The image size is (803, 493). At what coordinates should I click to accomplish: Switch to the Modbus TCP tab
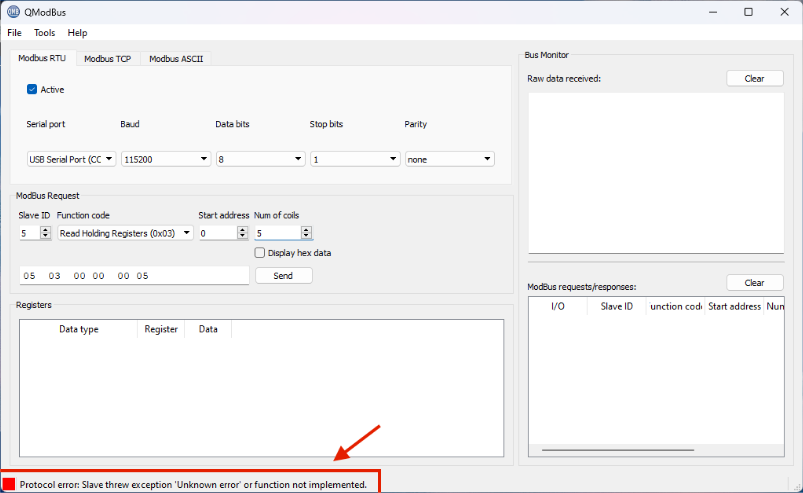[x=108, y=59]
